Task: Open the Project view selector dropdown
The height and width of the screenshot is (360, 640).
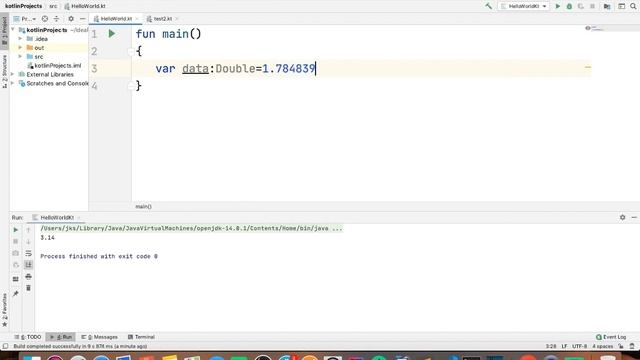Action: tap(25, 19)
